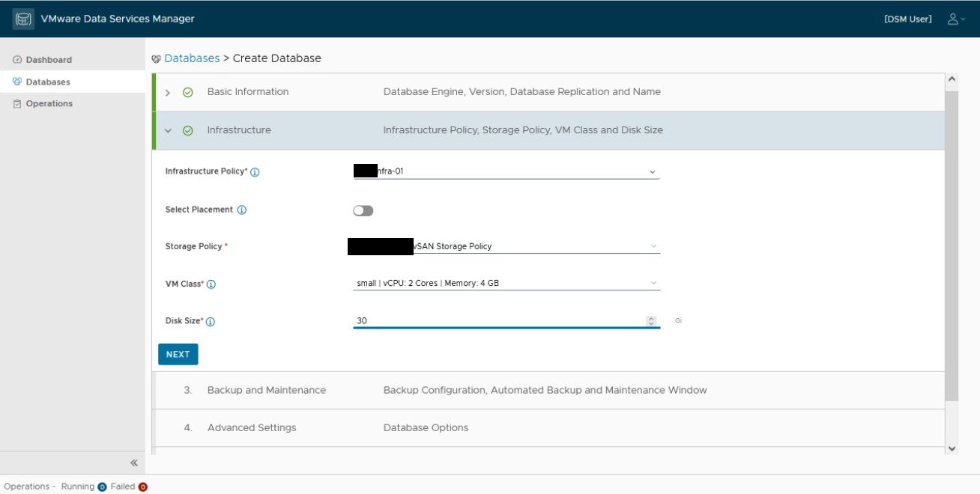Click the Backup Configuration description text
Image resolution: width=980 pixels, height=494 pixels.
(x=545, y=391)
